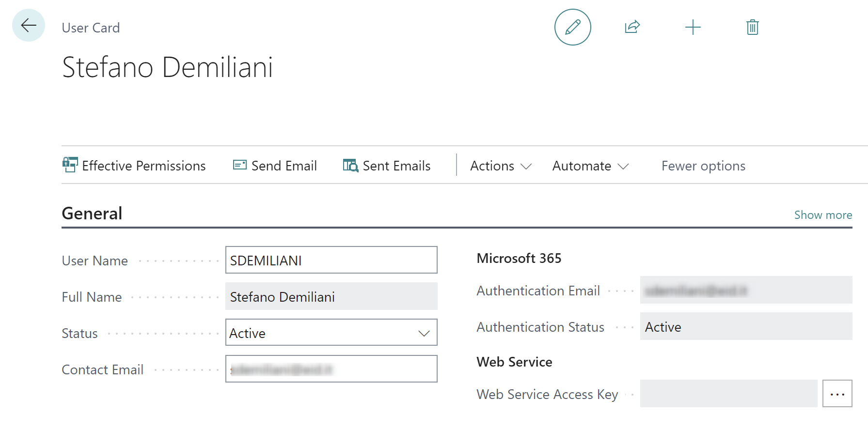Click the back arrow button
Image resolution: width=868 pixels, height=445 pixels.
[29, 25]
